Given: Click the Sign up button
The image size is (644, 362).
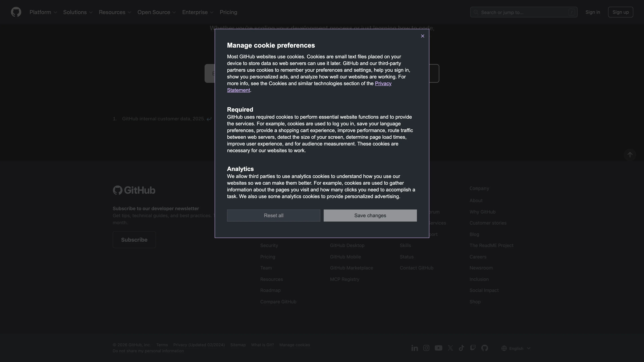Looking at the screenshot, I should point(621,12).
